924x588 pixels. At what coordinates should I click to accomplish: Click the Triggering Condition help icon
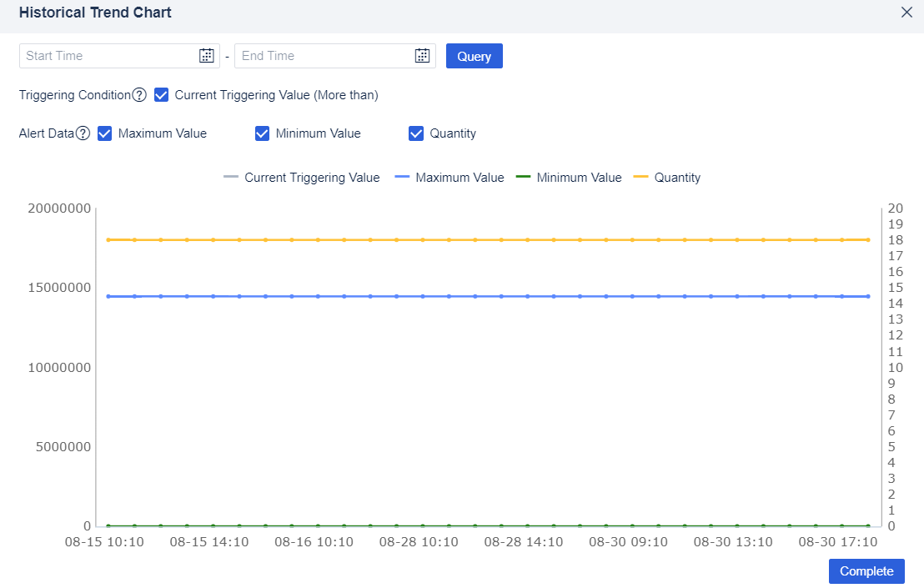click(138, 94)
